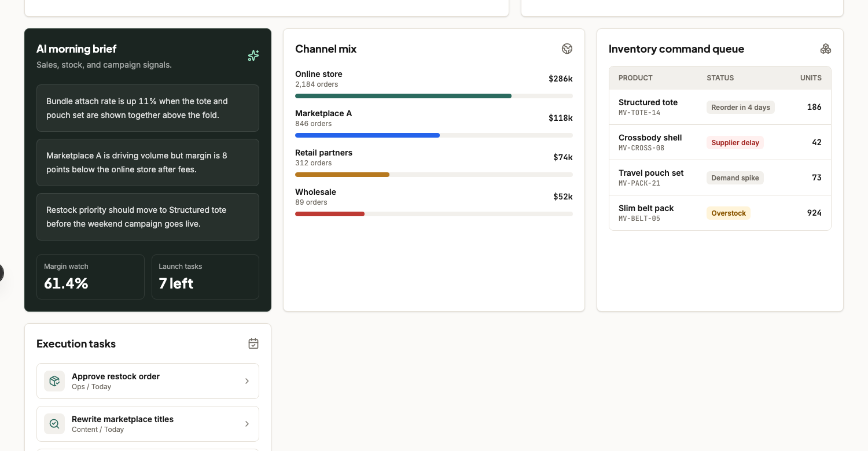This screenshot has width=868, height=451.
Task: Click the Ops / Today task label
Action: click(91, 387)
